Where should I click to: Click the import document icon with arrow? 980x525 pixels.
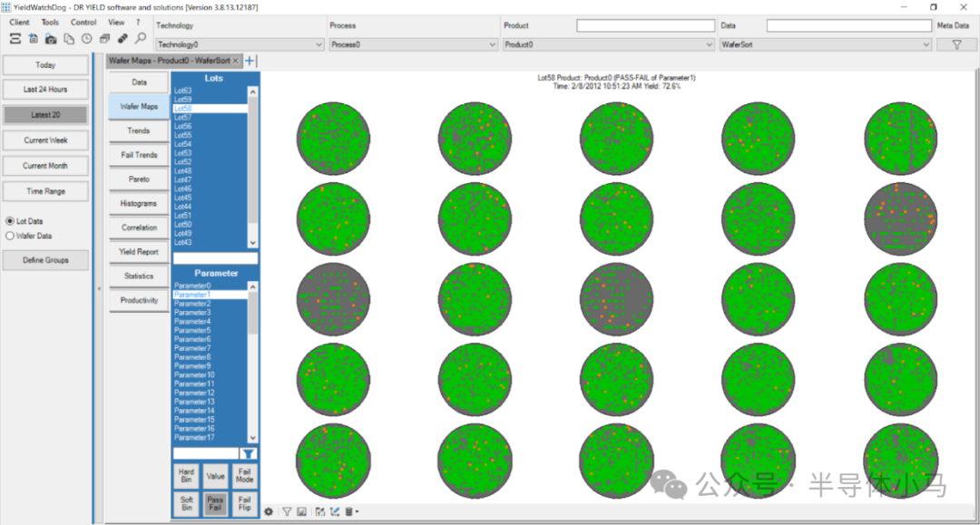34,39
